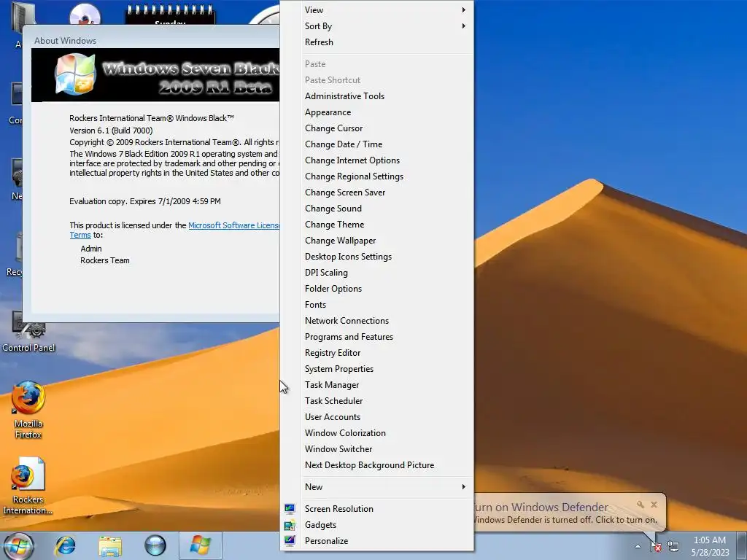
Task: Click the wrench icon on Defender balloon
Action: click(640, 505)
